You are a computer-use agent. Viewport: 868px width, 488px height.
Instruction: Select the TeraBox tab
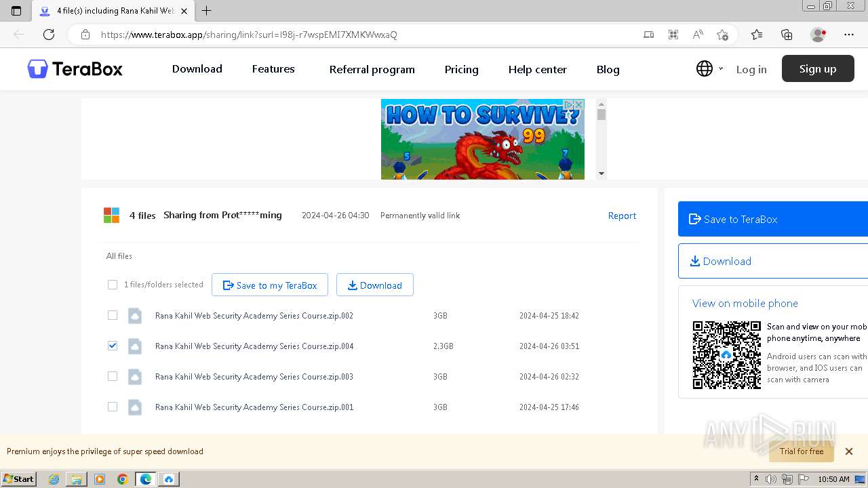point(113,11)
